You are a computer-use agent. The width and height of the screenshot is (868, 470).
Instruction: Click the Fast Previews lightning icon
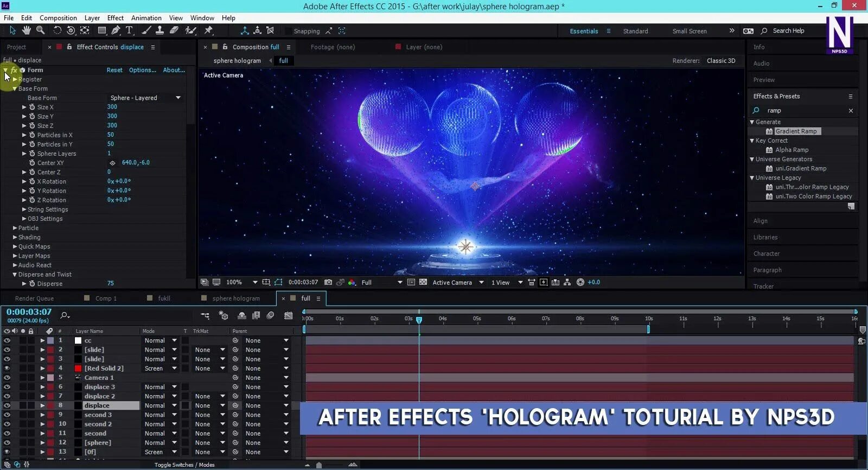point(543,282)
